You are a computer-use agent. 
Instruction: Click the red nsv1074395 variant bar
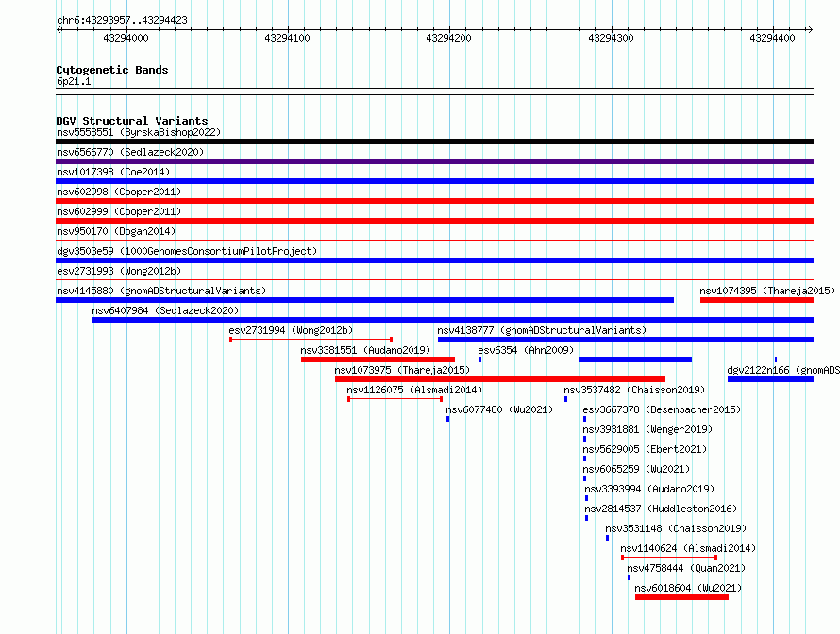(x=757, y=300)
